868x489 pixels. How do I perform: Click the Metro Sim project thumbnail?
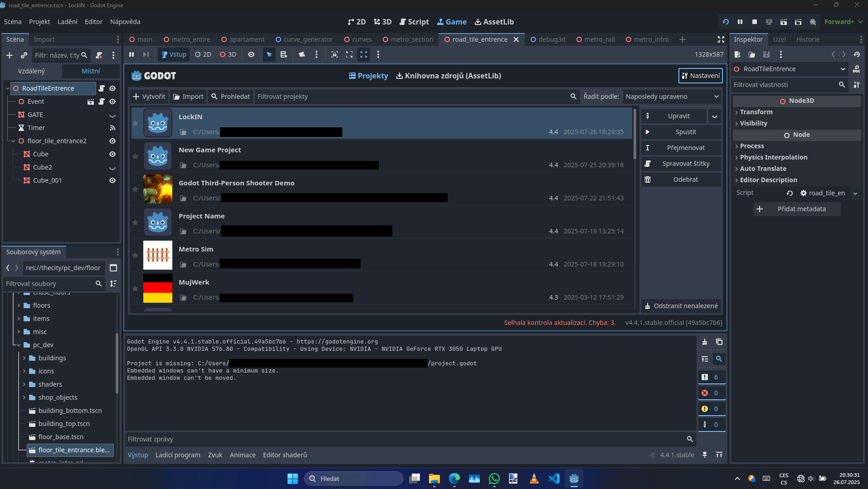[158, 255]
